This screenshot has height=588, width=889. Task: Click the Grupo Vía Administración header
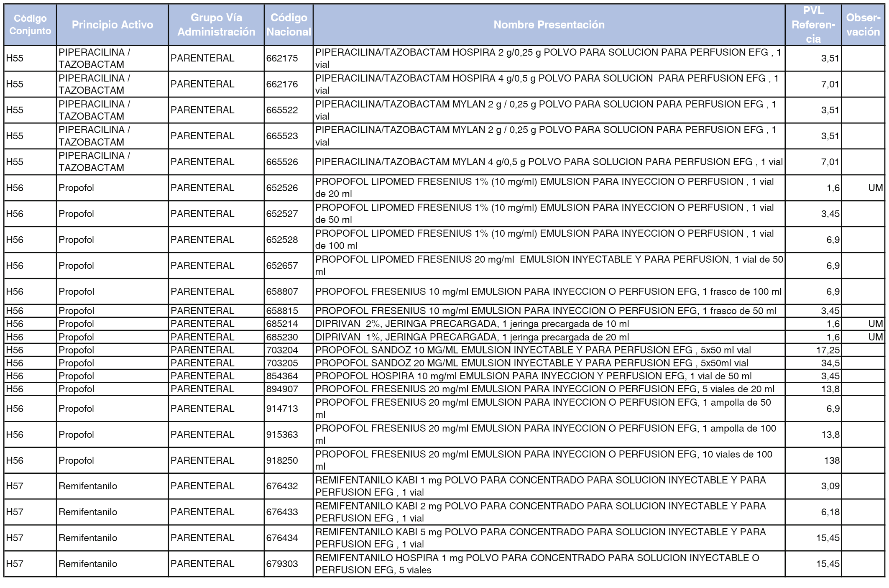click(x=216, y=25)
